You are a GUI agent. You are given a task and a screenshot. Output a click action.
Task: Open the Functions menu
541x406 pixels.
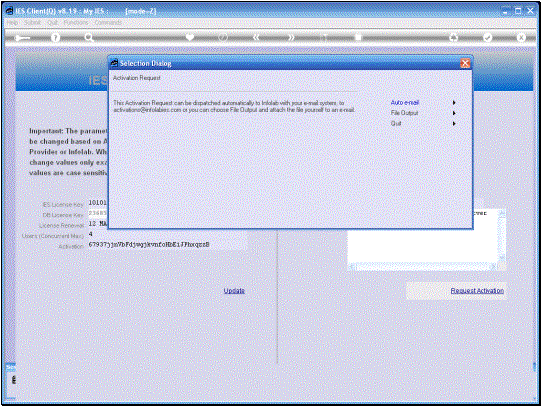tap(76, 22)
